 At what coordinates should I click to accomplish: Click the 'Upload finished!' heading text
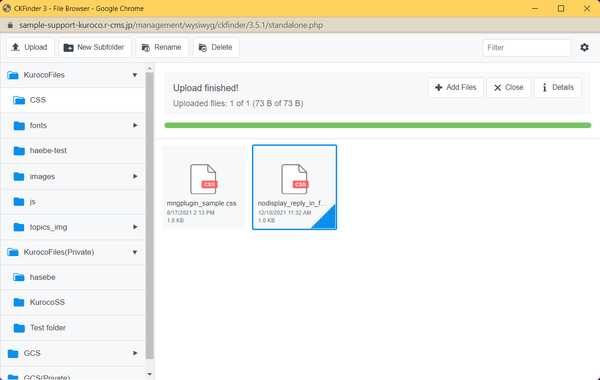coord(206,88)
